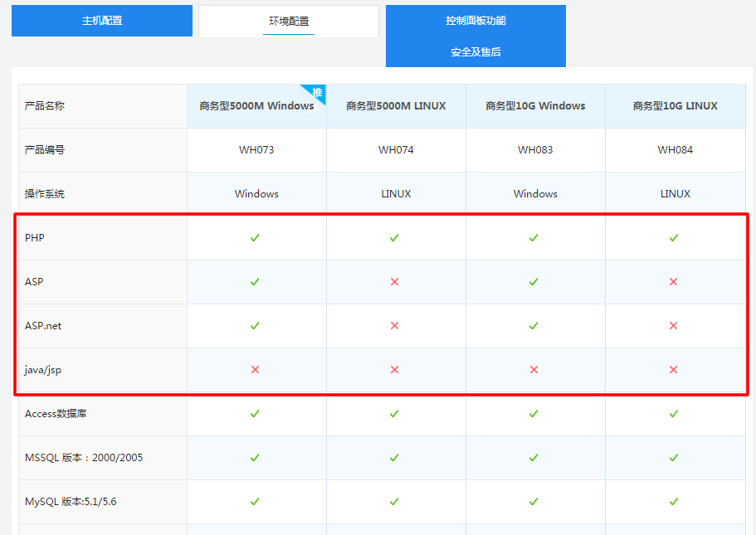Click the WH073 product number cell
The height and width of the screenshot is (535, 756).
pos(255,149)
